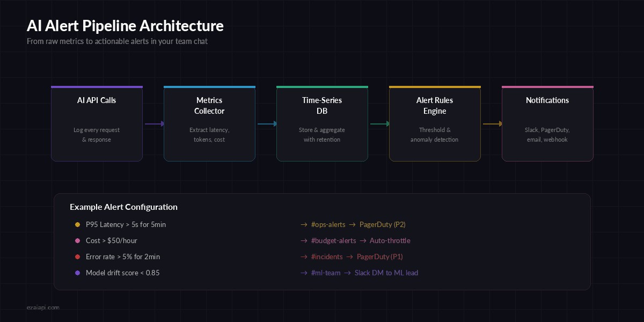The image size is (644, 322).
Task: Click the arrow between AI API Calls and Metrics Collector
Action: 153,123
